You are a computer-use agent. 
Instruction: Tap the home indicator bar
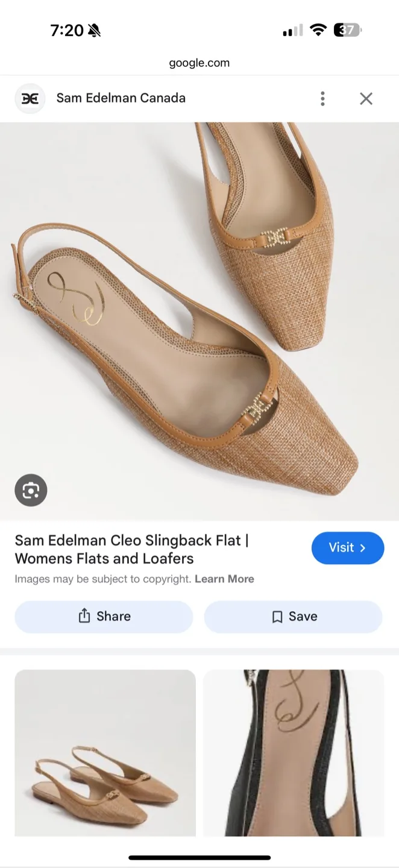tap(199, 858)
